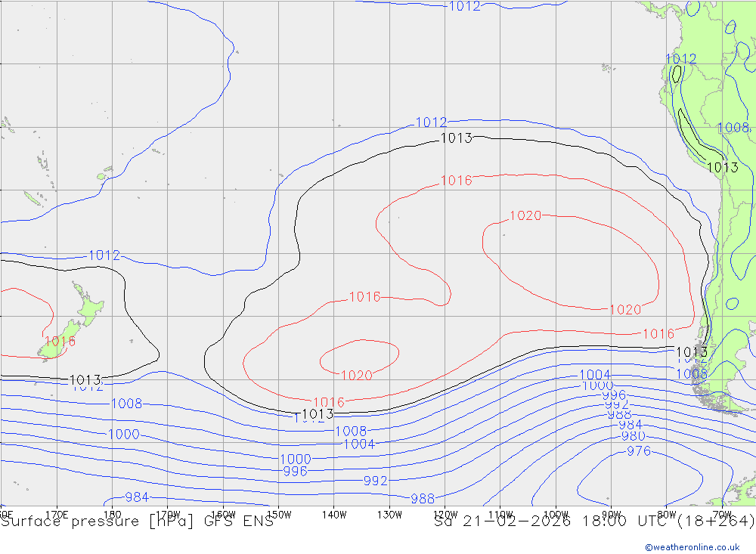
Task: Click the 1008 label south of New Zealand
Action: [x=127, y=404]
